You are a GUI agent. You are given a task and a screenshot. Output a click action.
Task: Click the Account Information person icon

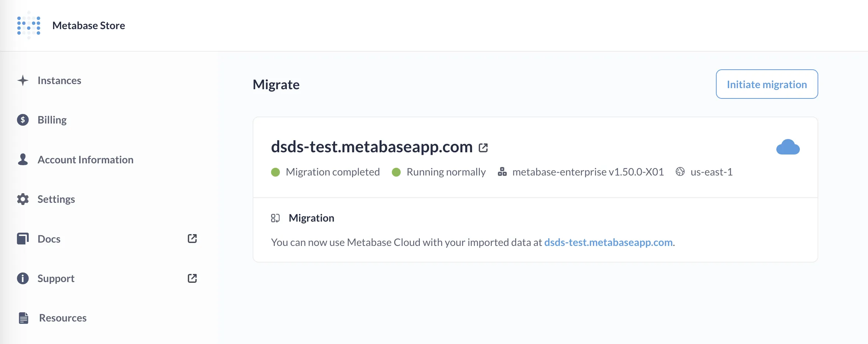23,159
